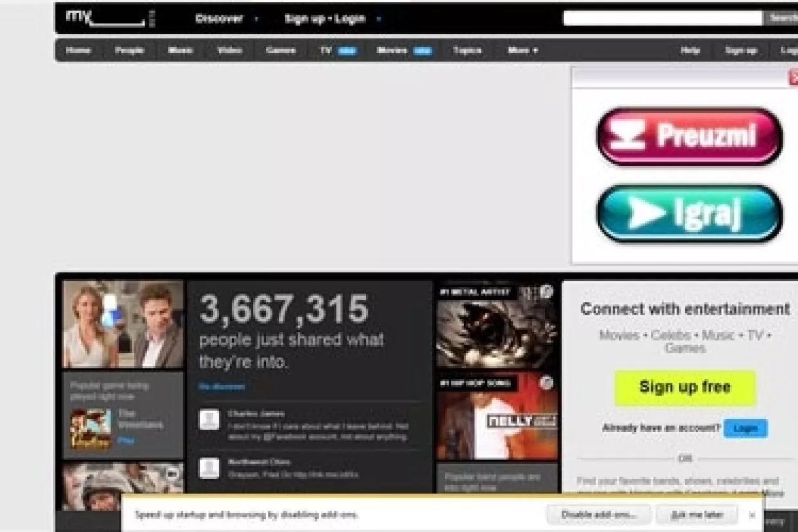Click the Search button
The width and height of the screenshot is (798, 532).
click(781, 18)
